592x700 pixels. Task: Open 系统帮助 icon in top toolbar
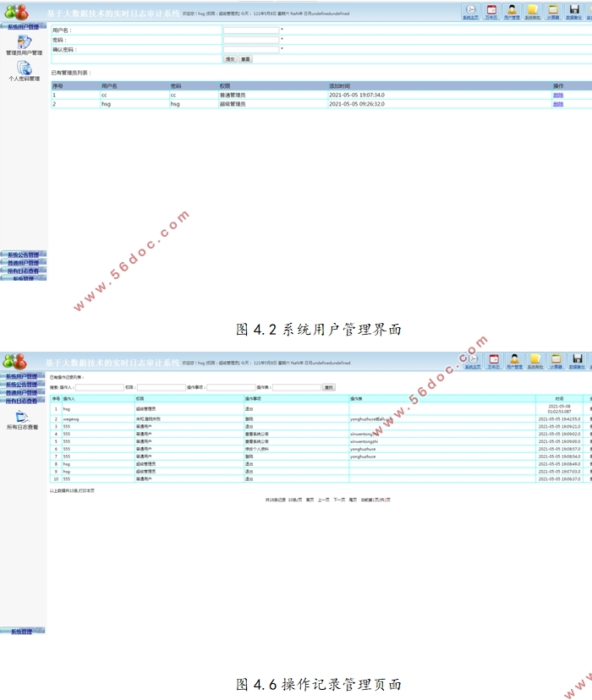click(x=534, y=10)
